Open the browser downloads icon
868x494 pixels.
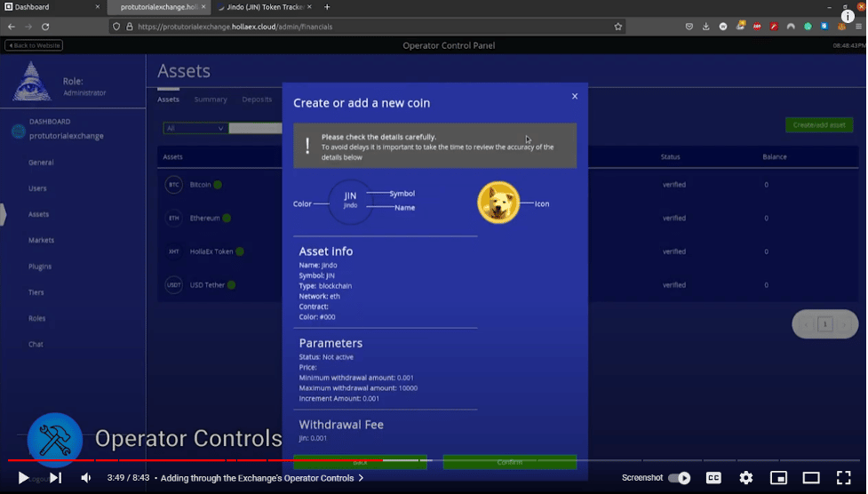705,27
